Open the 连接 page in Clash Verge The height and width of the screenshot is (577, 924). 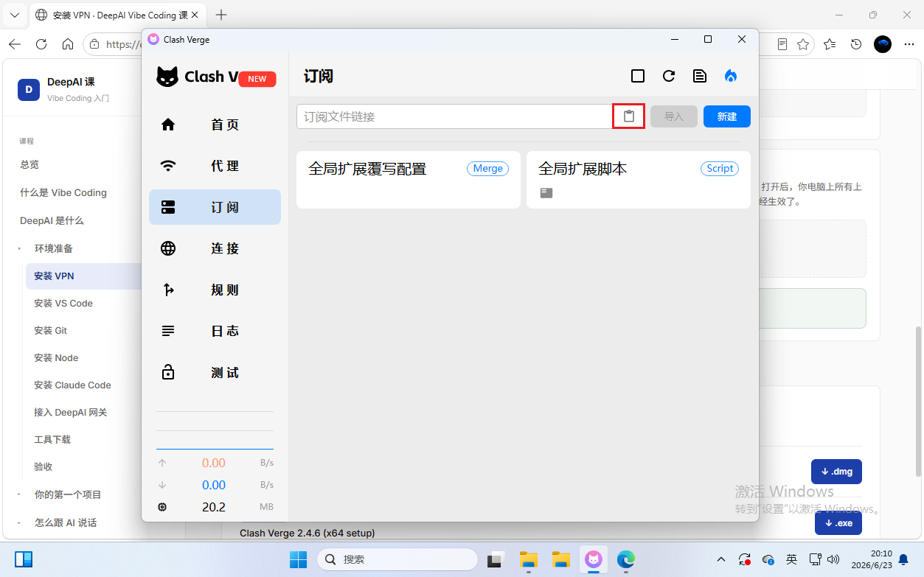(215, 248)
